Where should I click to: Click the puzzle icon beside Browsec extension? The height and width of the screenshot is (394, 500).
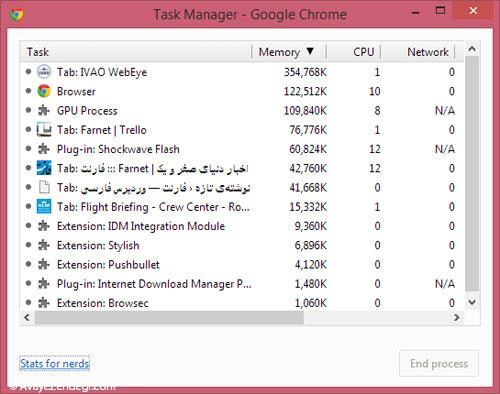44,303
